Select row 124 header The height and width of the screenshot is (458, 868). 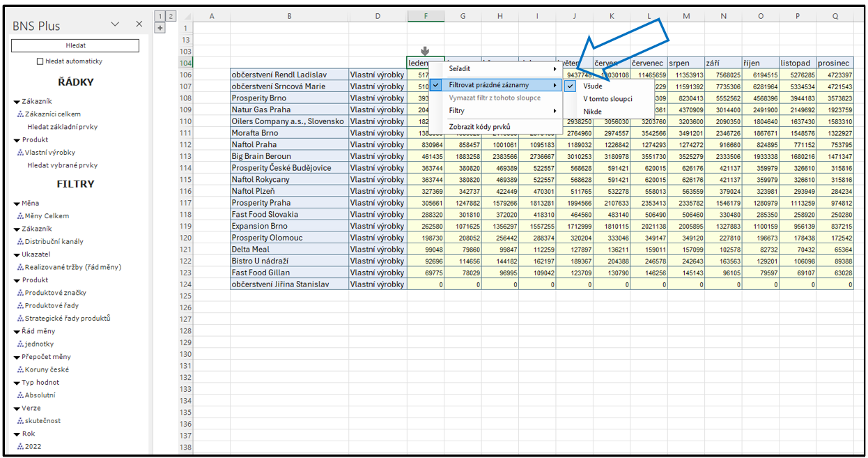coord(185,284)
